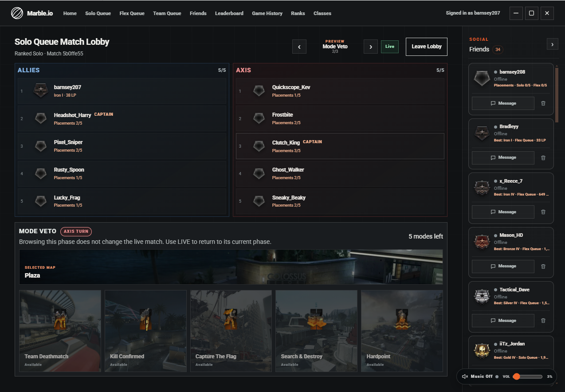Send a message to Mason_HD
Screen dimensions: 565x392
[503, 266]
